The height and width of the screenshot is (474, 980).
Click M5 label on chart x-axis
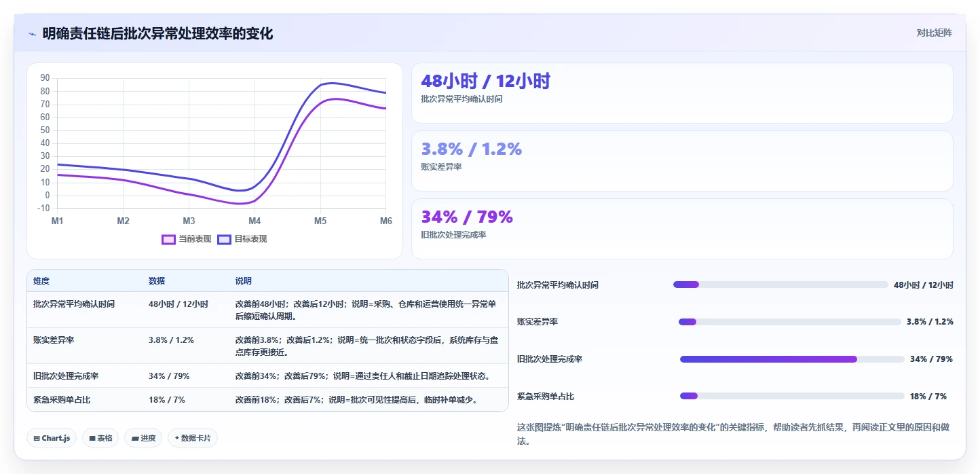(x=320, y=221)
